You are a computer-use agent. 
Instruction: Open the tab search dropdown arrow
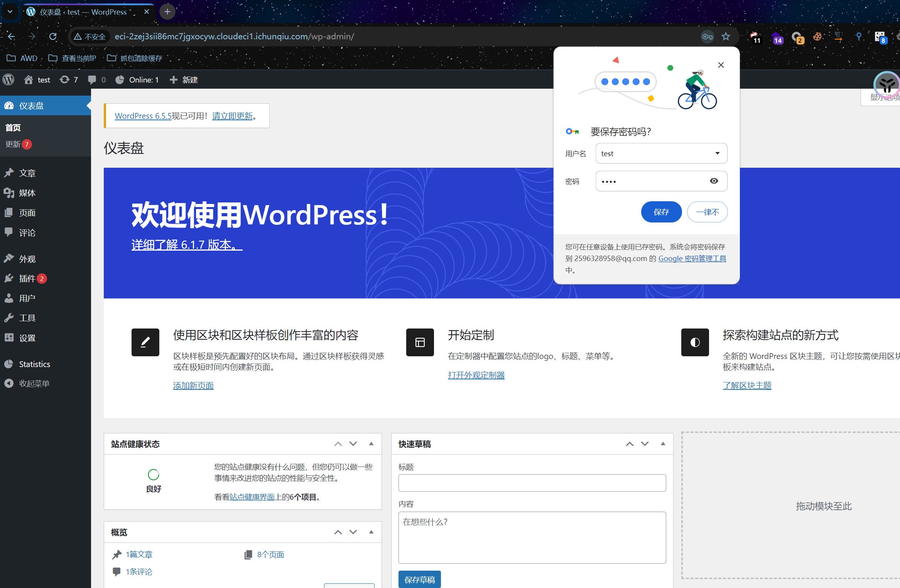10,12
